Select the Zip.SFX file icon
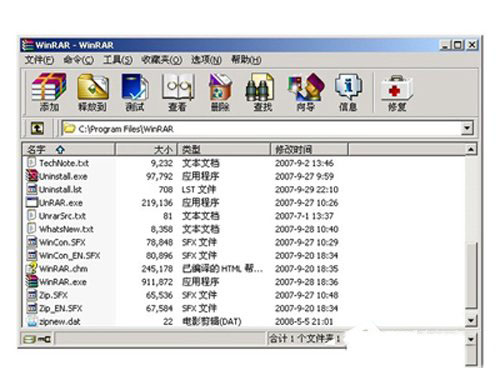 click(32, 295)
